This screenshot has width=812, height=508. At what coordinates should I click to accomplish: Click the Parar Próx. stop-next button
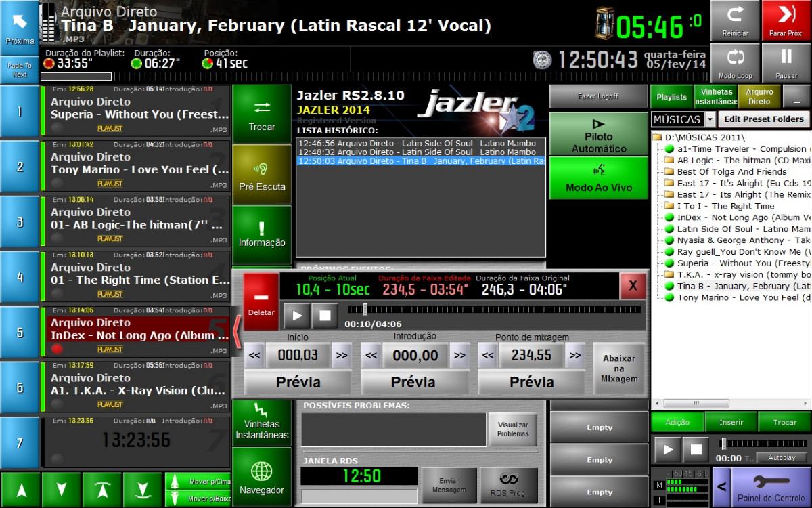pos(787,21)
